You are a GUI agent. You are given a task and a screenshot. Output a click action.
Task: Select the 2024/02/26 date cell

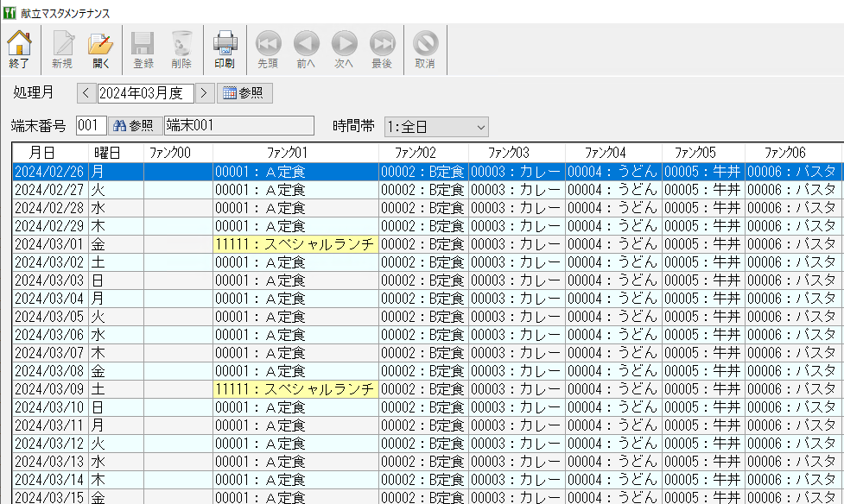(51, 172)
